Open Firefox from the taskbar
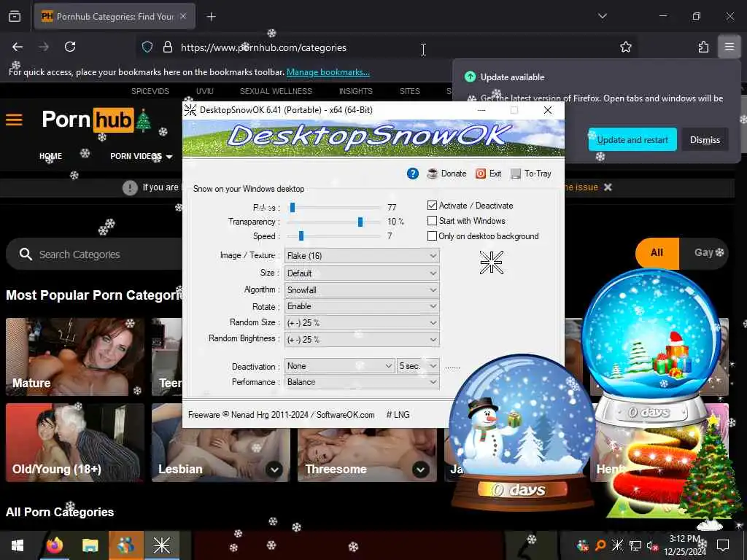747x560 pixels. 54,545
